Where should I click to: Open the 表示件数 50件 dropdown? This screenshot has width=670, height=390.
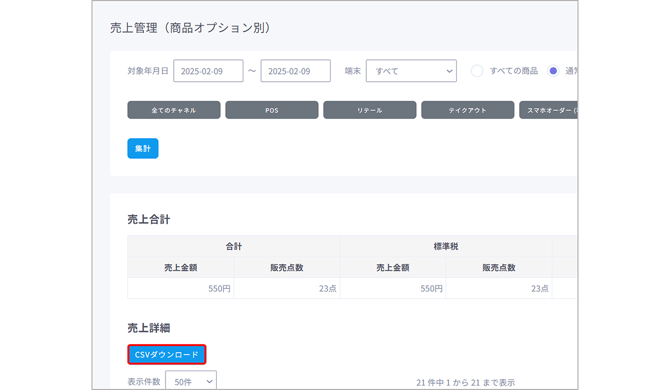(x=191, y=381)
